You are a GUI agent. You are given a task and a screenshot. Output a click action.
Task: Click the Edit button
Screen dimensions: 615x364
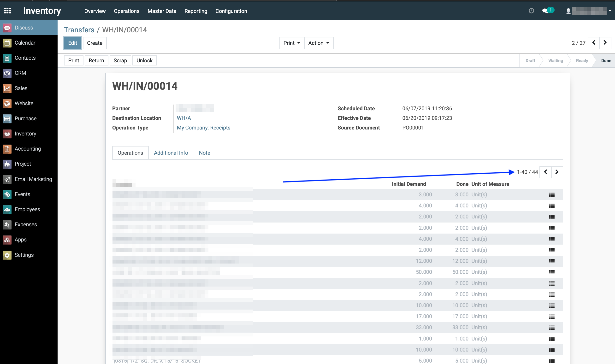pyautogui.click(x=73, y=43)
